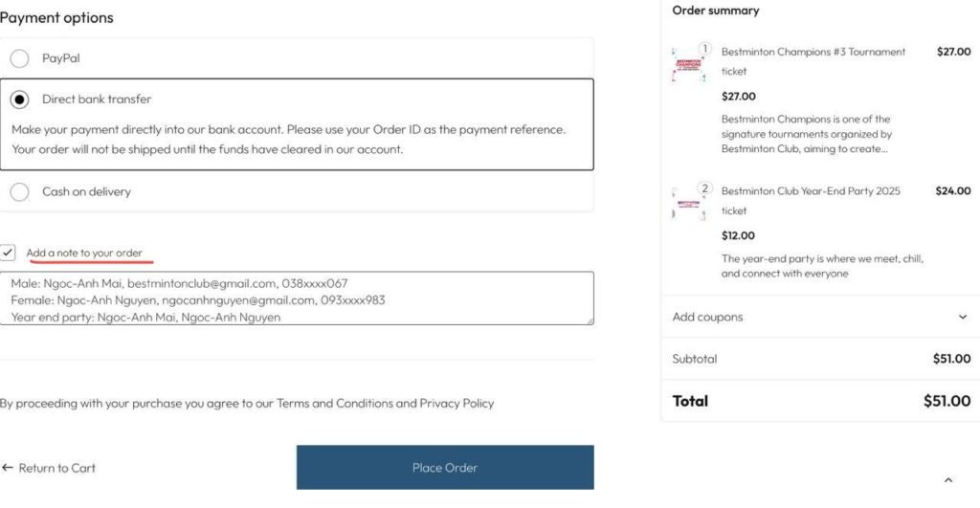Click the Bestminton Champions ticket thumbnail
This screenshot has height=508, width=980.
click(x=689, y=65)
